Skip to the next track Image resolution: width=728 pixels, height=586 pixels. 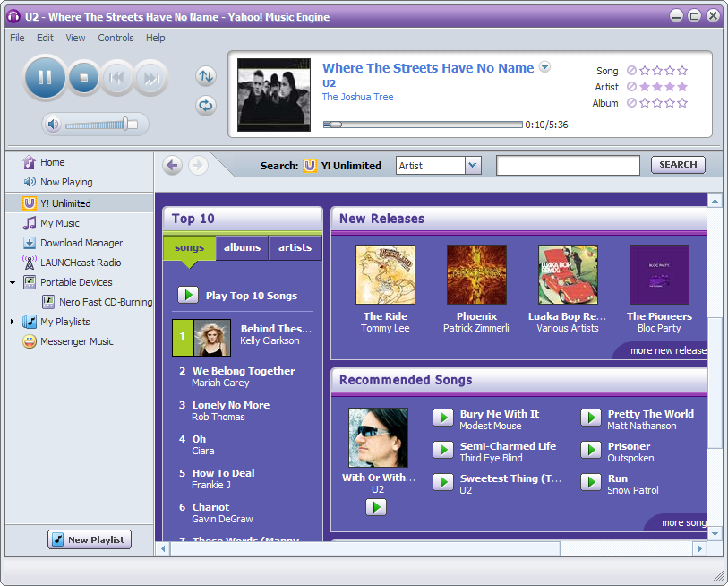click(x=151, y=78)
